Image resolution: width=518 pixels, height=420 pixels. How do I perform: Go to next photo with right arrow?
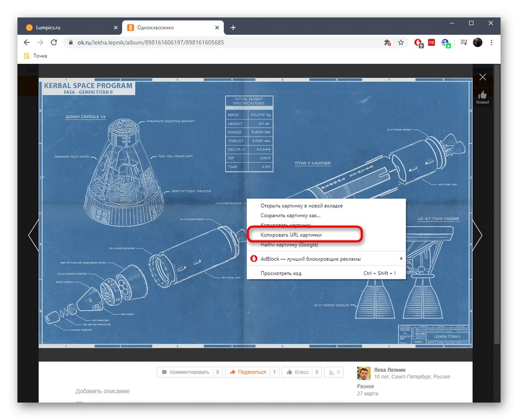pyautogui.click(x=477, y=235)
